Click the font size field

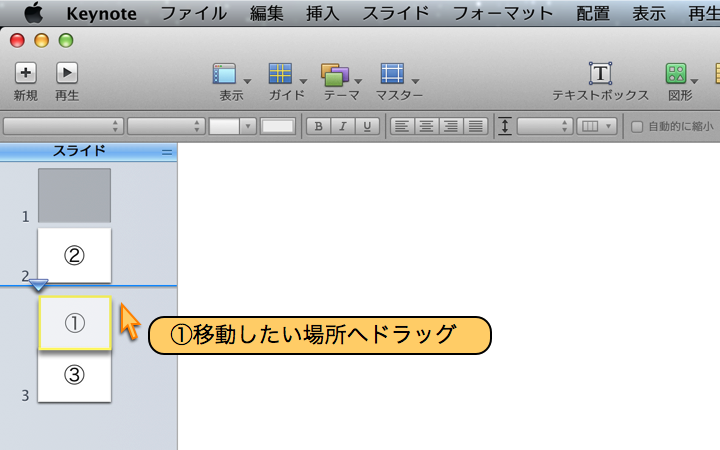[224, 126]
